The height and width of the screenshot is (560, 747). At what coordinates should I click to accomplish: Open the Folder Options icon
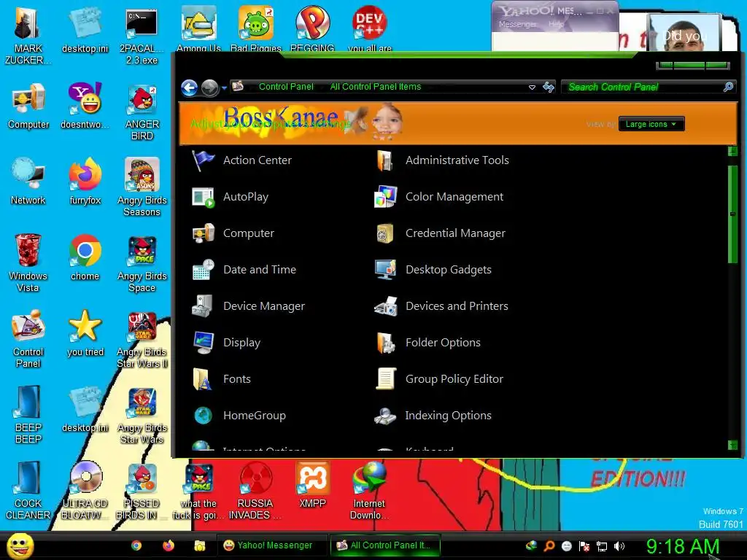[385, 343]
